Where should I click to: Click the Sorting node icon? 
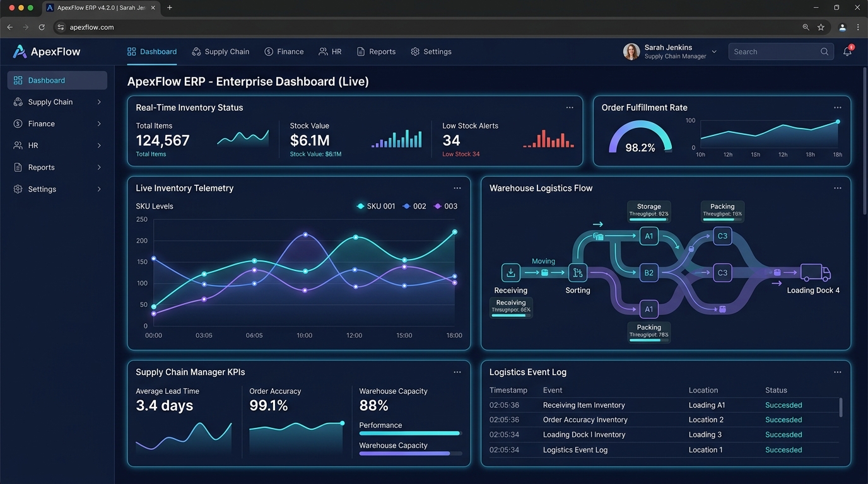(x=577, y=272)
